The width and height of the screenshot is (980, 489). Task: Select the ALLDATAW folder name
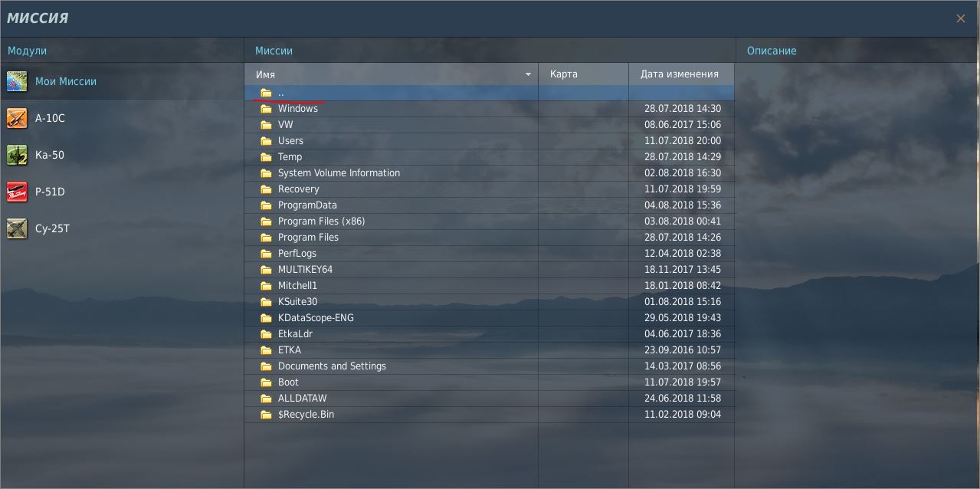pos(303,399)
